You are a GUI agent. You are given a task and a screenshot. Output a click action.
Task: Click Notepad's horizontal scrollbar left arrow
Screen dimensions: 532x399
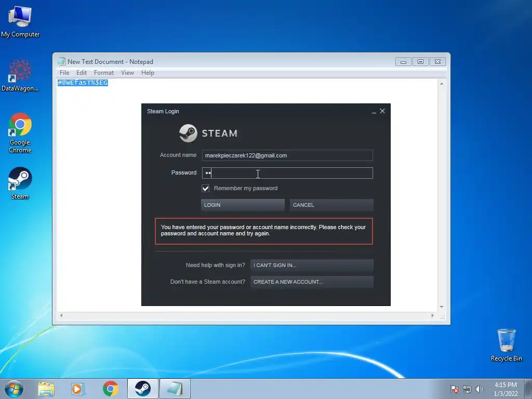point(61,315)
